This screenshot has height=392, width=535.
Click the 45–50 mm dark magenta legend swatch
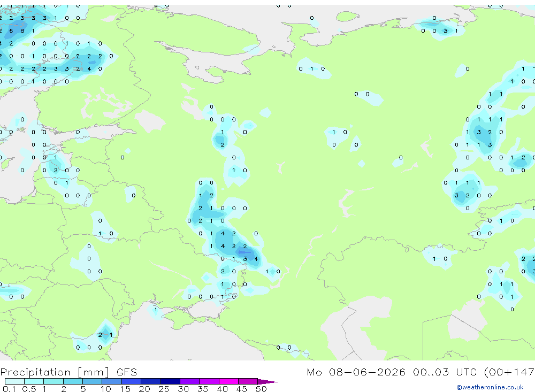(248, 381)
